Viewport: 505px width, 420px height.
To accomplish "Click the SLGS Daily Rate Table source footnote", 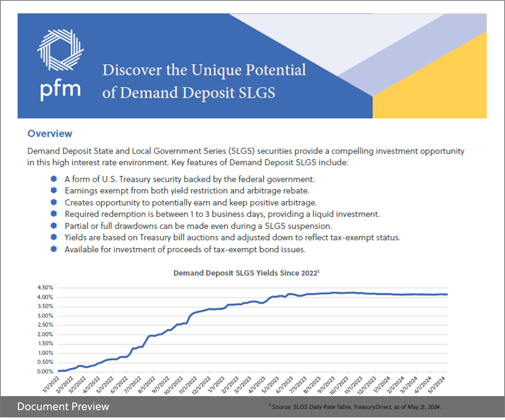I will click(x=355, y=407).
